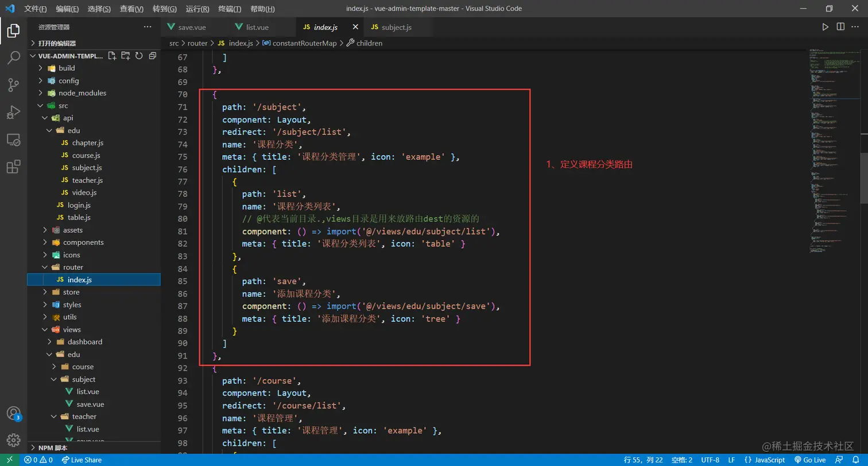The width and height of the screenshot is (868, 466).
Task: Click the Split Editor icon
Action: click(x=840, y=27)
